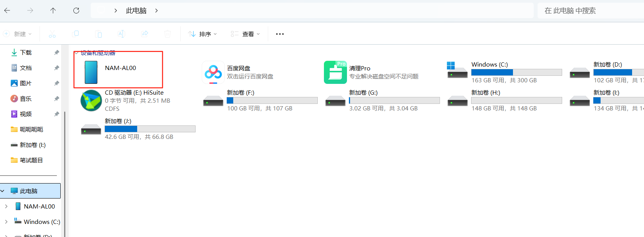Open the three-dots more options menu

click(280, 34)
